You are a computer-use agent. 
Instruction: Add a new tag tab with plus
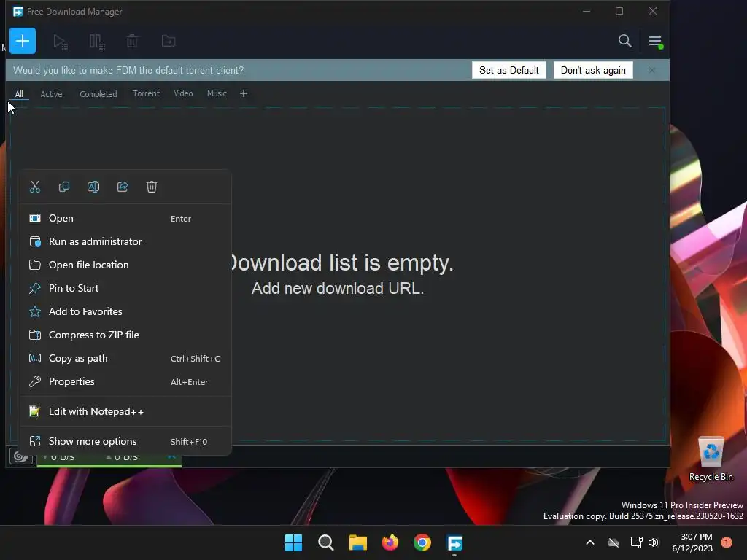(x=244, y=93)
